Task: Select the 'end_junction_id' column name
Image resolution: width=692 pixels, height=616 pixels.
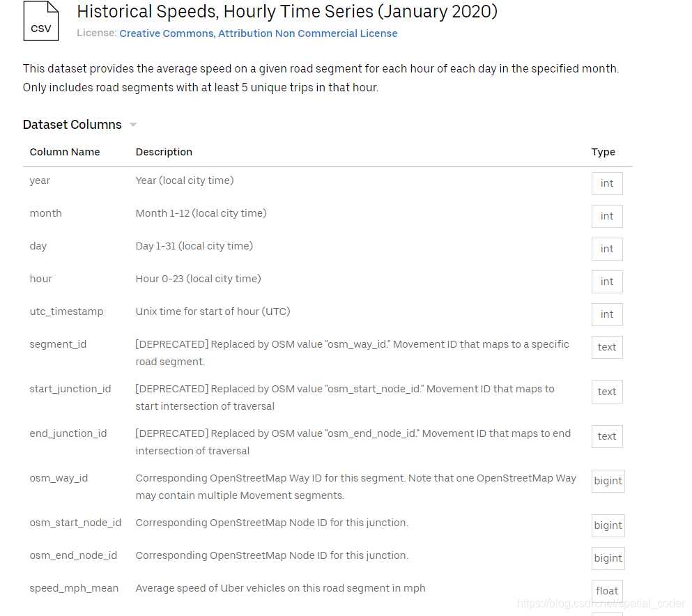Action: (68, 433)
